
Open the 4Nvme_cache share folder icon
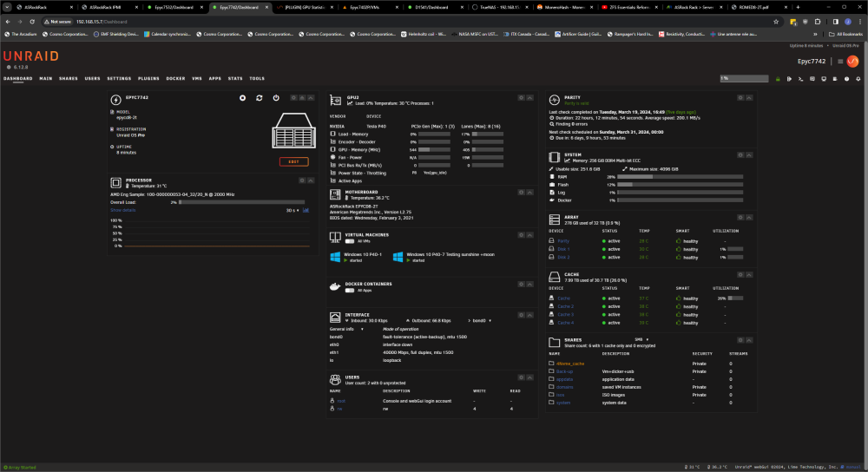tap(551, 364)
